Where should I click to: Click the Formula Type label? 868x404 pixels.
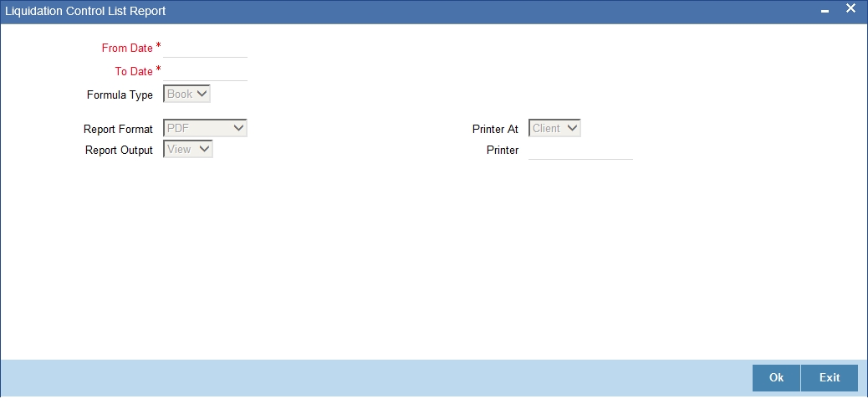click(120, 95)
